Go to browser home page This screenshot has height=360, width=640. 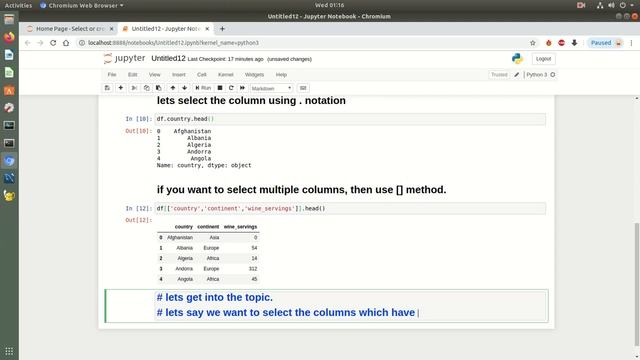click(x=66, y=43)
